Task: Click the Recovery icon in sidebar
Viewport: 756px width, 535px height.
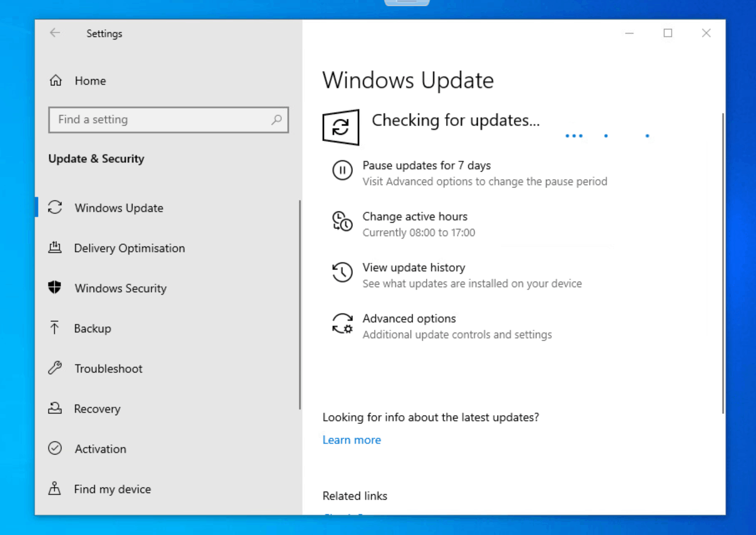Action: 55,408
